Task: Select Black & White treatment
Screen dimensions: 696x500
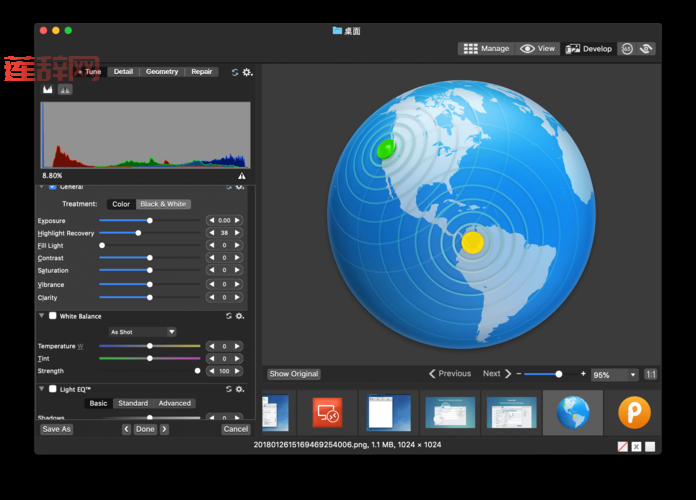Action: (x=163, y=204)
